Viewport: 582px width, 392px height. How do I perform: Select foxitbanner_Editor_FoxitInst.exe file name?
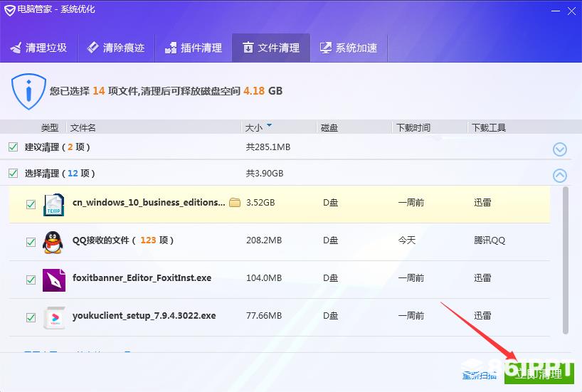pyautogui.click(x=142, y=278)
